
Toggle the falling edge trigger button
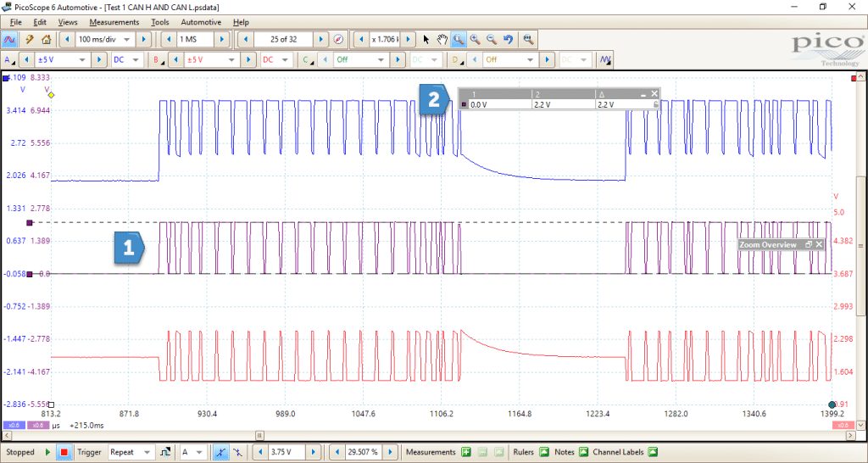237,452
